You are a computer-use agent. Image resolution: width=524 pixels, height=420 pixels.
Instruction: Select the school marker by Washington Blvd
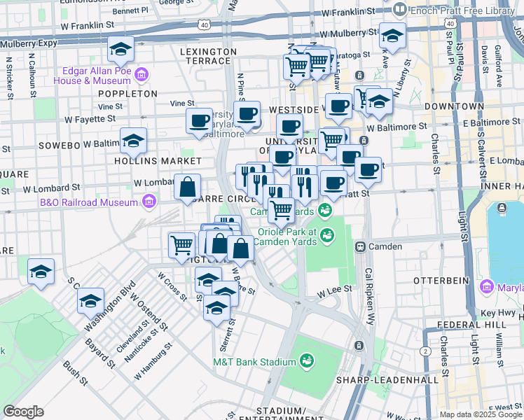click(90, 302)
